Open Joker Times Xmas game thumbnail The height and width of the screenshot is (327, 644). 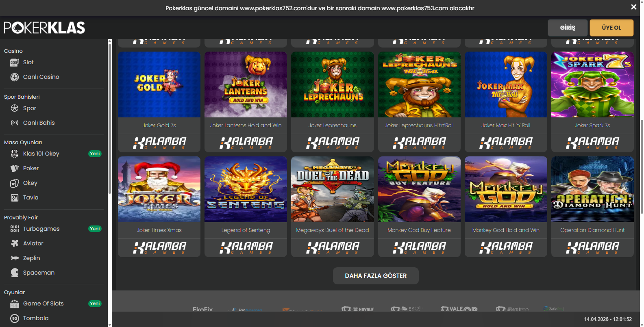[x=159, y=189]
